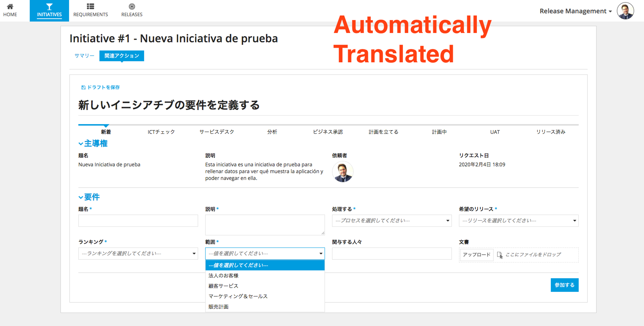Open the INITIATIVES funnel nav item
The width and height of the screenshot is (644, 326).
point(49,11)
